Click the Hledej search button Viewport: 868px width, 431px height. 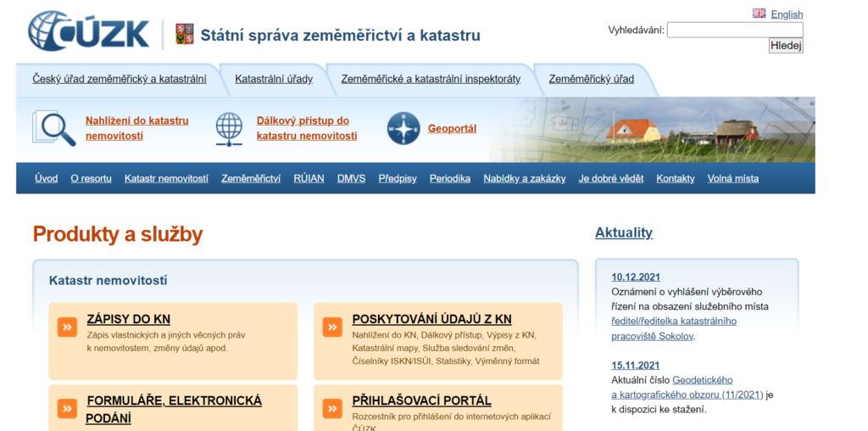786,46
